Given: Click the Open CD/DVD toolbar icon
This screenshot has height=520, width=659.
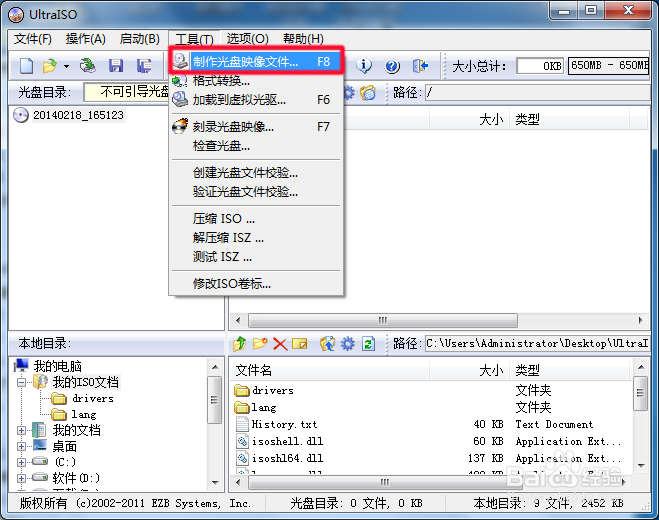Looking at the screenshot, I should tap(88, 66).
